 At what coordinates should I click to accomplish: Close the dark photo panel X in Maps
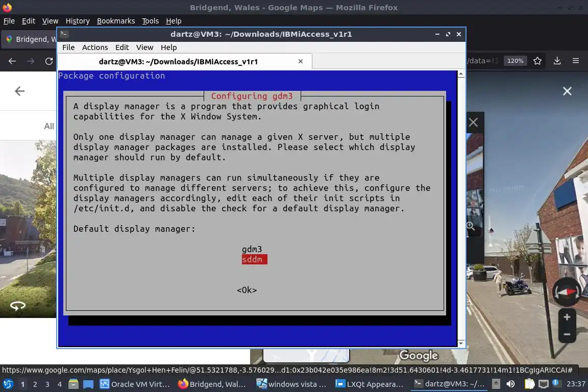(x=473, y=122)
